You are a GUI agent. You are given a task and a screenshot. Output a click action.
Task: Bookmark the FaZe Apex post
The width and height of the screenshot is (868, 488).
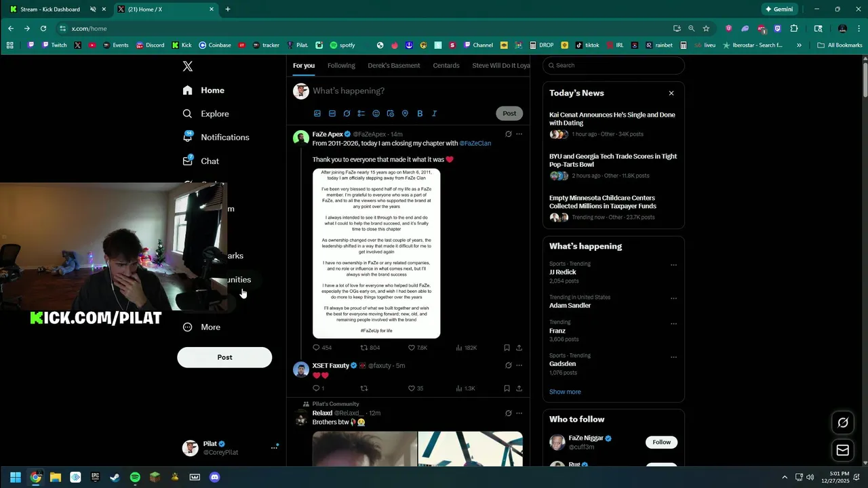point(507,348)
